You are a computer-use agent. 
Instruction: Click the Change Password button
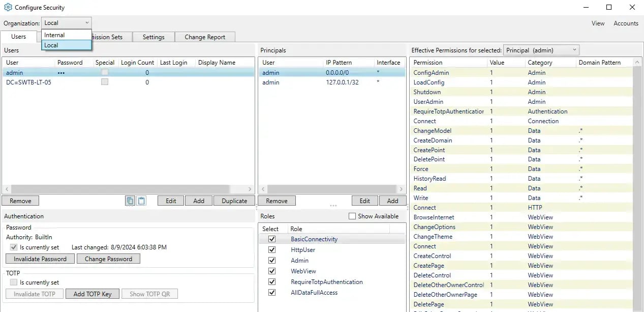(x=108, y=259)
